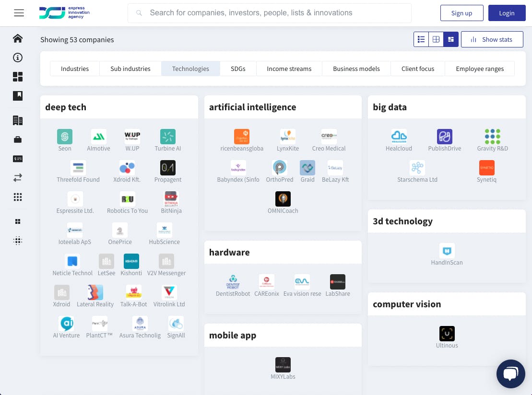Image resolution: width=532 pixels, height=395 pixels.
Task: Open the PublishDrive company logo
Action: [x=445, y=137]
